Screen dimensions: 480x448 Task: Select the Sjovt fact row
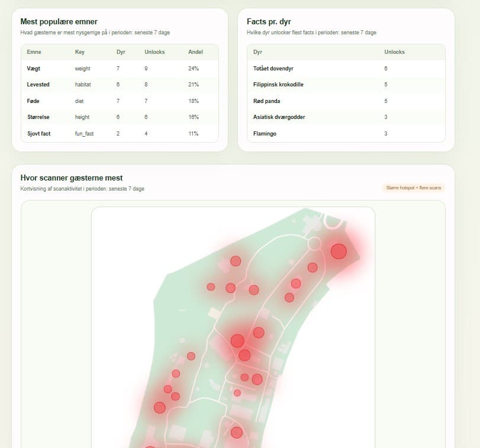[x=120, y=134]
